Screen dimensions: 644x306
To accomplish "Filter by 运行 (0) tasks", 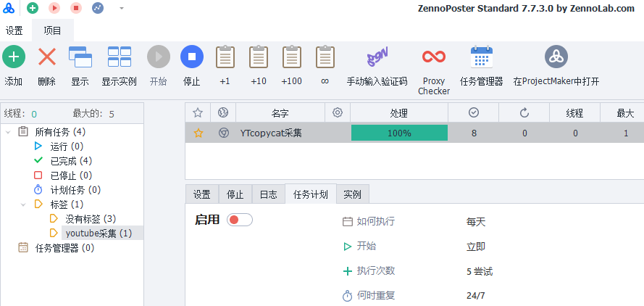I will coord(67,146).
